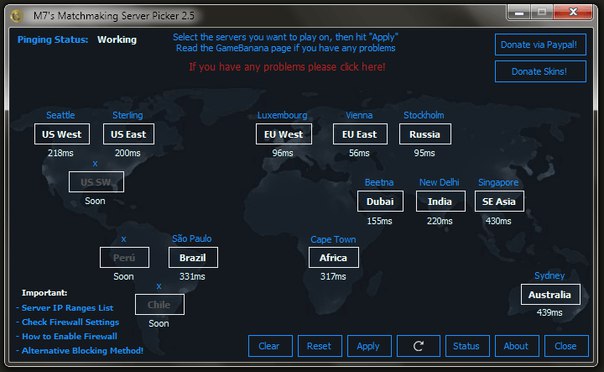Select the Russia Stockholm server

click(x=425, y=134)
